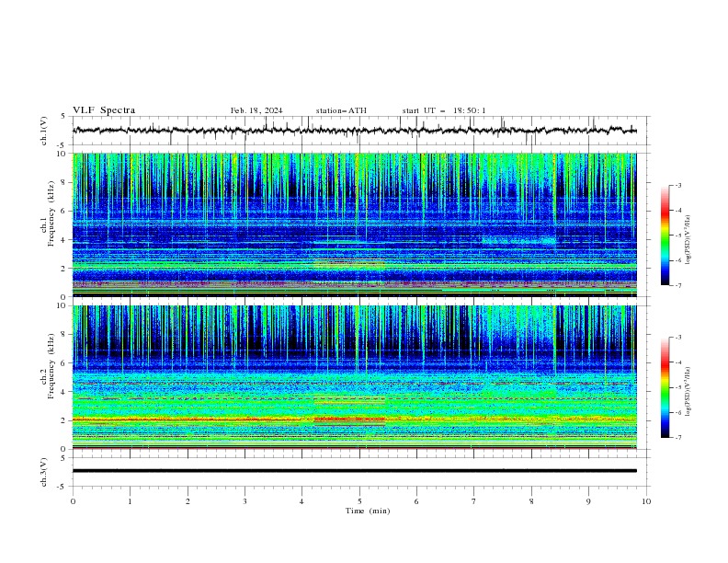Click the ch.1 spectrogram plot
728x563 pixels.
pyautogui.click(x=354, y=224)
